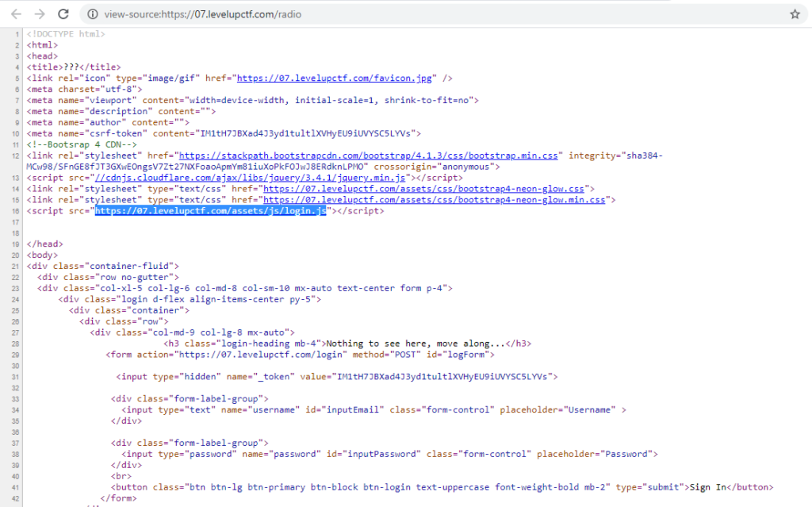Click the Sign In button markup line
The width and height of the screenshot is (812, 507).
tap(442, 487)
